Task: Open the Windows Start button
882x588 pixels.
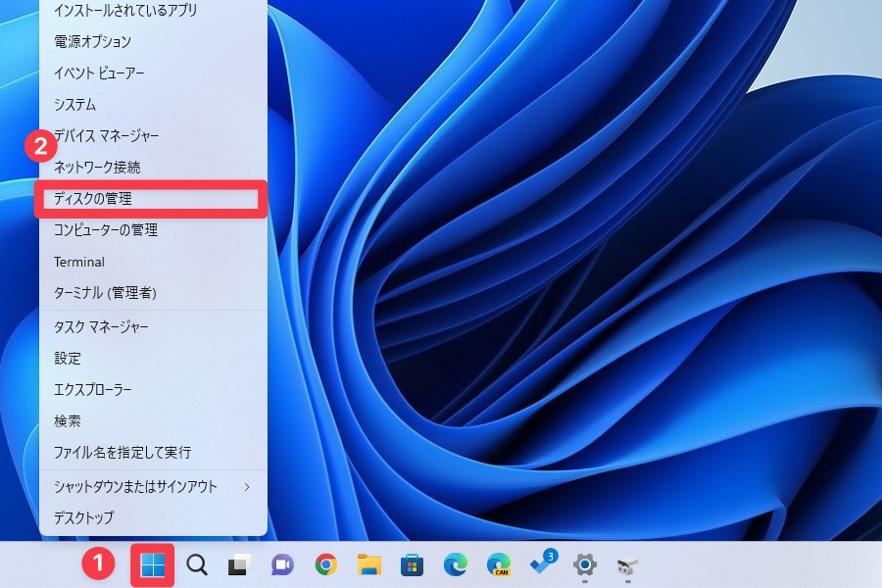Action: (x=153, y=564)
